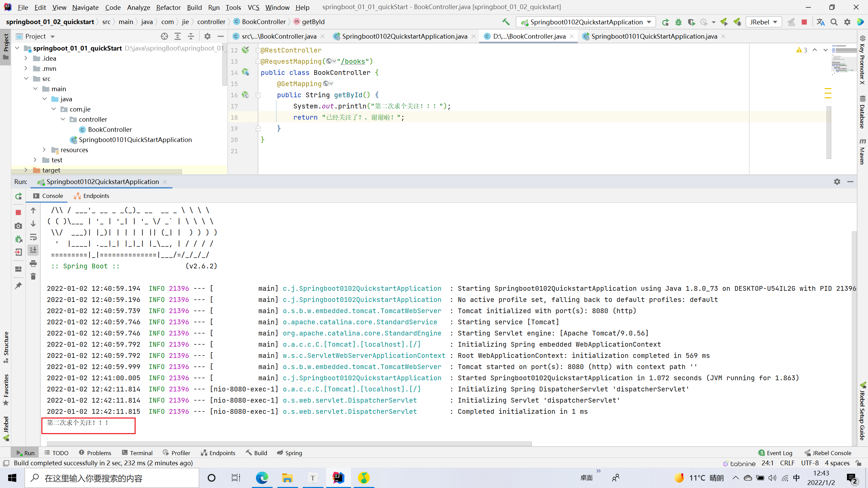
Task: Hide the Project panel with the minus icon
Action: (x=221, y=36)
